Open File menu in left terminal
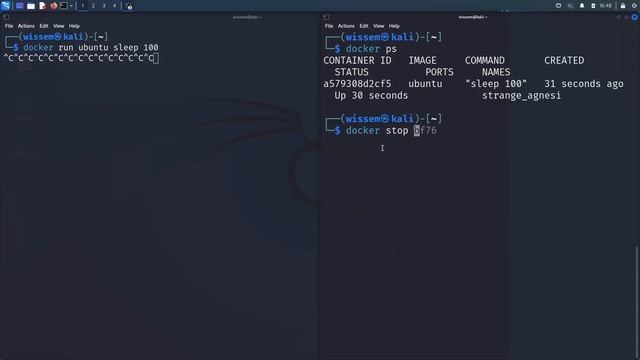 click(9, 26)
